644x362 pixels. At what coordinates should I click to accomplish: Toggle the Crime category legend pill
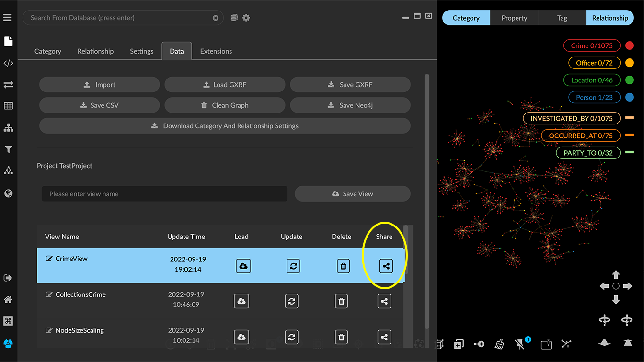pyautogui.click(x=591, y=46)
